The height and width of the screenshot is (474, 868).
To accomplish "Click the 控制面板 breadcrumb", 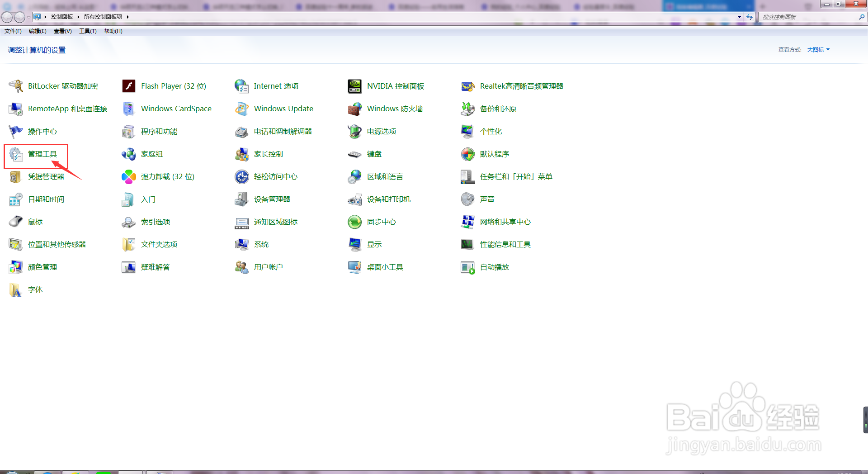I will (62, 17).
